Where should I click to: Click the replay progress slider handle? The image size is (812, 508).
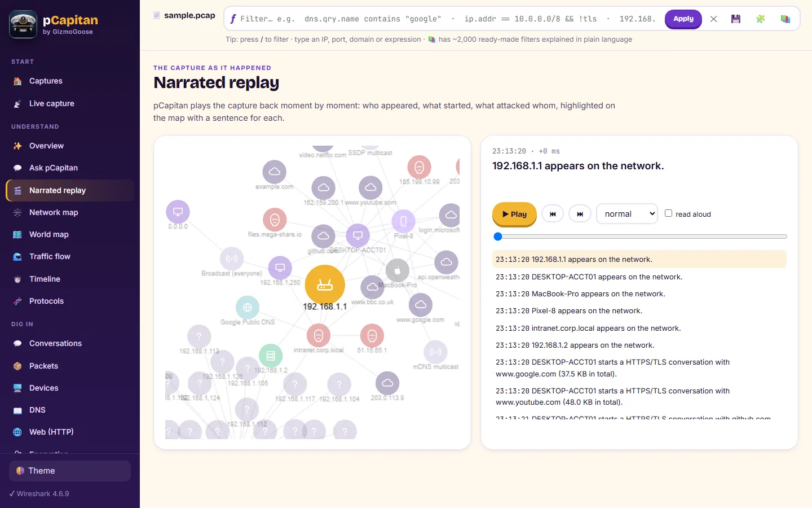point(497,237)
